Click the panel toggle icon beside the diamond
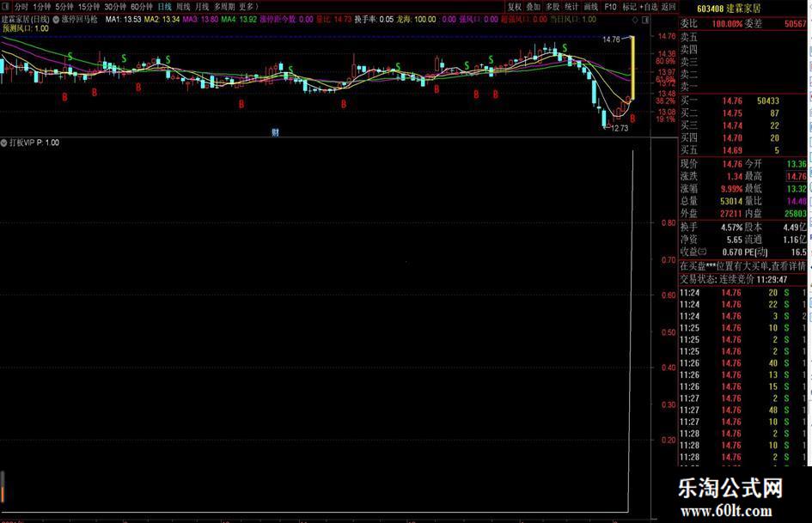The width and height of the screenshot is (812, 523). (x=645, y=20)
